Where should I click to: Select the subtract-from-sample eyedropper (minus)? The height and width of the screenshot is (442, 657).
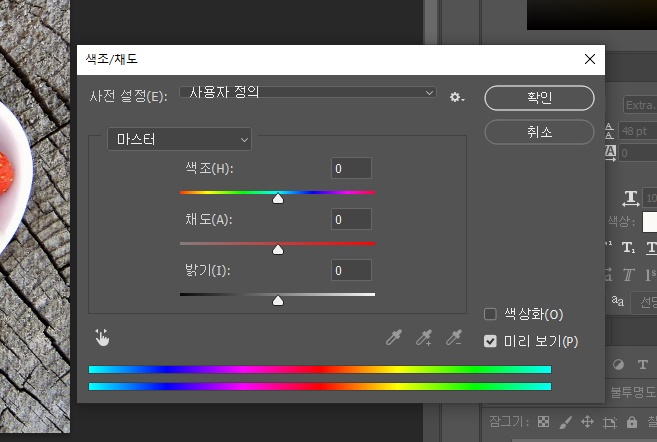(454, 338)
